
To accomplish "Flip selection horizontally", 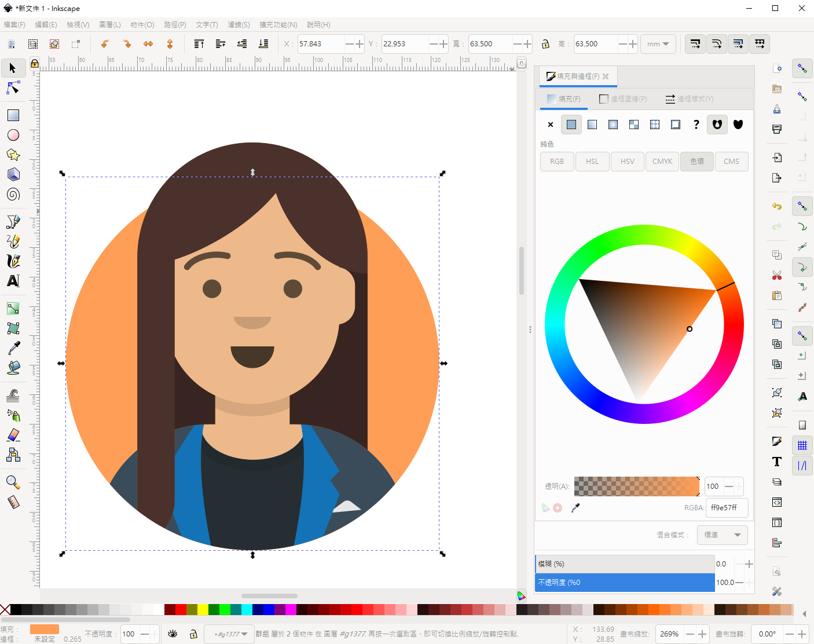I will click(148, 44).
